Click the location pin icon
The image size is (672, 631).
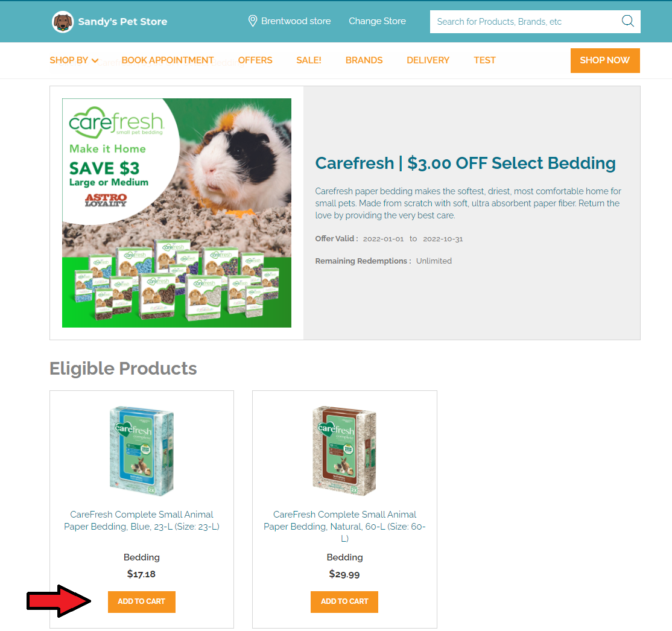[252, 21]
